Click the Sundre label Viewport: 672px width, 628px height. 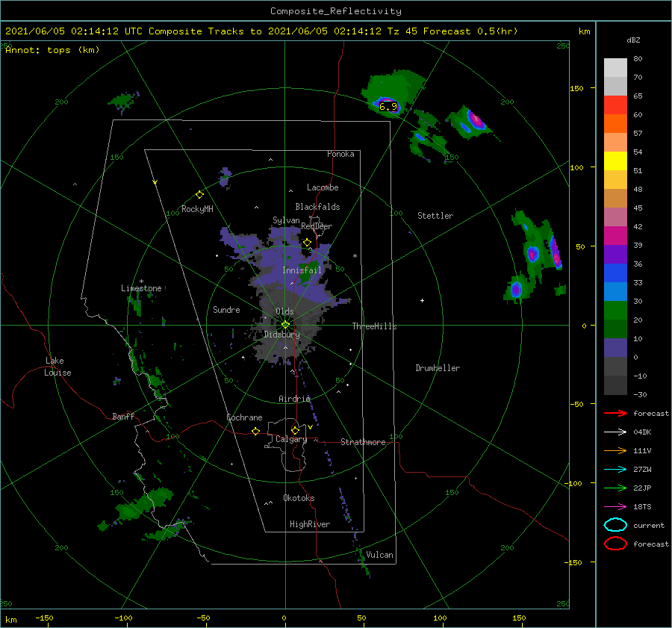pos(226,310)
